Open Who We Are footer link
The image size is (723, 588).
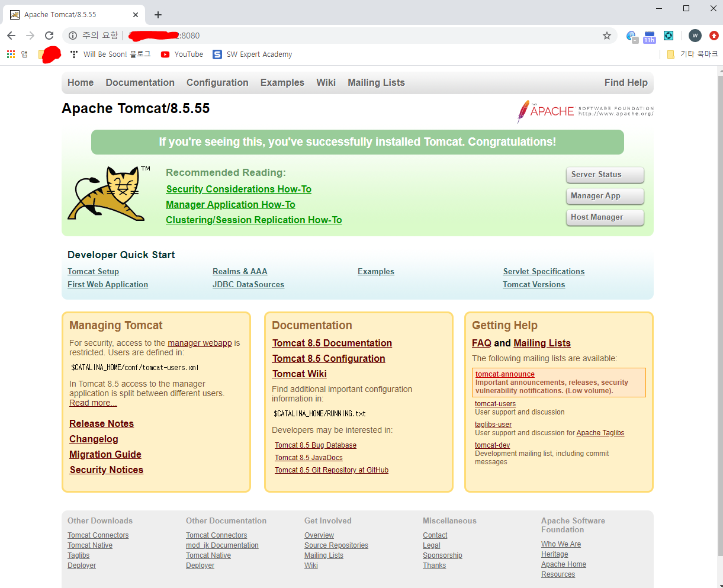coord(561,544)
